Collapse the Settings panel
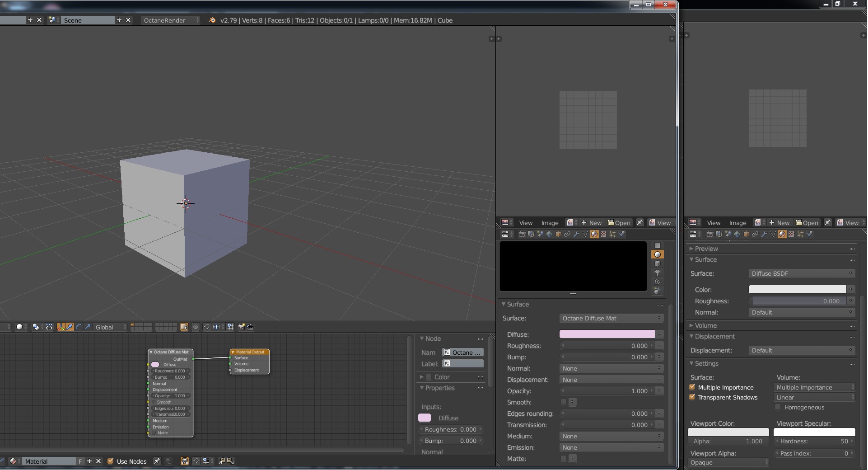 (706, 363)
